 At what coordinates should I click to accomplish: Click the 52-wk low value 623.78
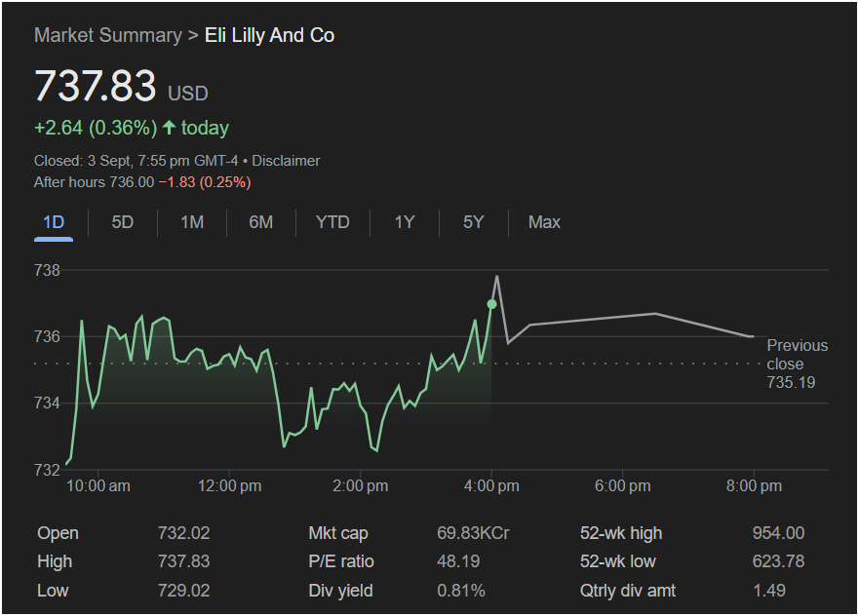[x=778, y=561]
